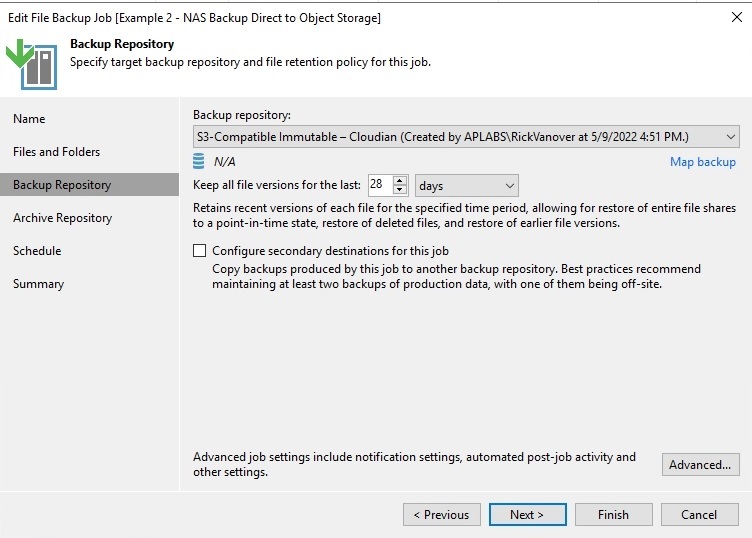
Task: Open the Summary step
Action: 38,284
